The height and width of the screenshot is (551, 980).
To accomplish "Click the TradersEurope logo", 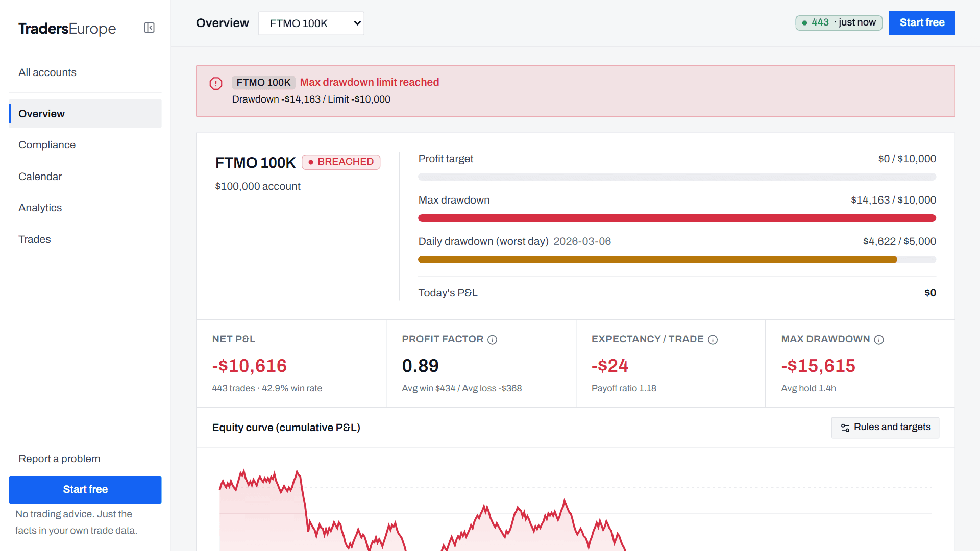I will click(67, 29).
